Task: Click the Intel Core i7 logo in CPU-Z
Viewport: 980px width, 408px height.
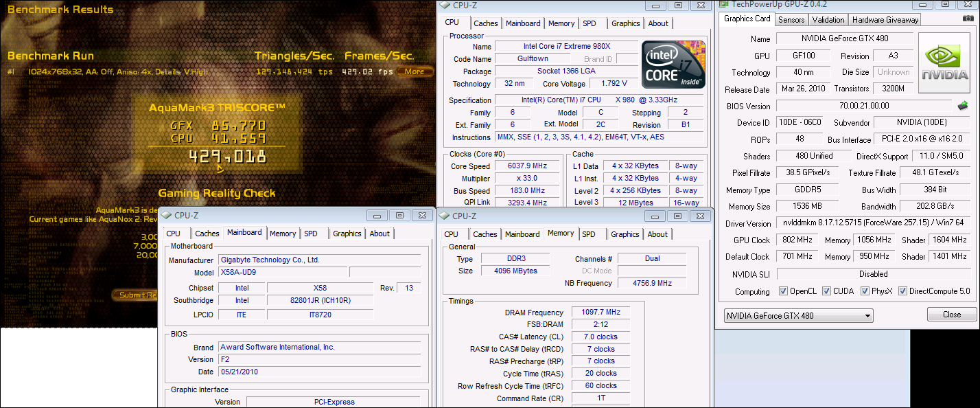Action: coord(673,64)
